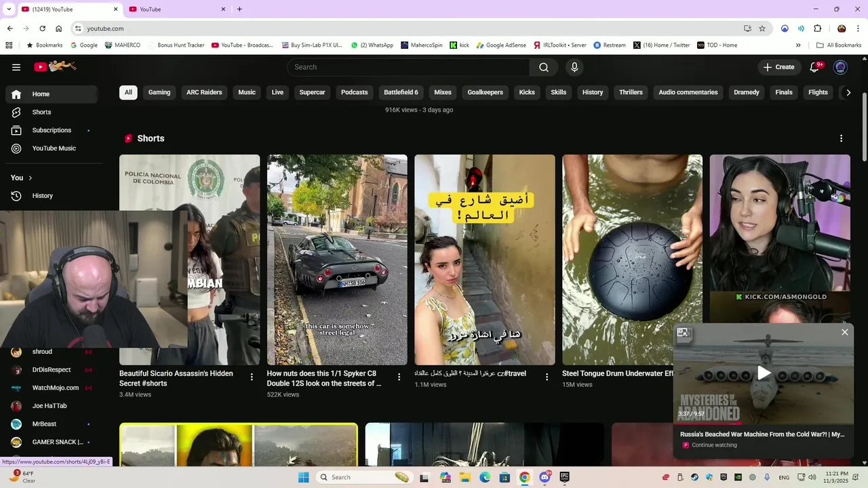Open options for Spyker C8 short
The height and width of the screenshot is (488, 868).
coord(399,377)
